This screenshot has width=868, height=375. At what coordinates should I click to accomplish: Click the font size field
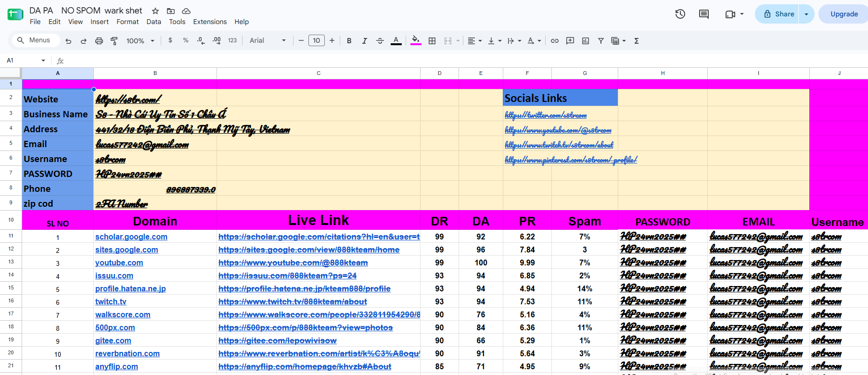[x=317, y=41]
